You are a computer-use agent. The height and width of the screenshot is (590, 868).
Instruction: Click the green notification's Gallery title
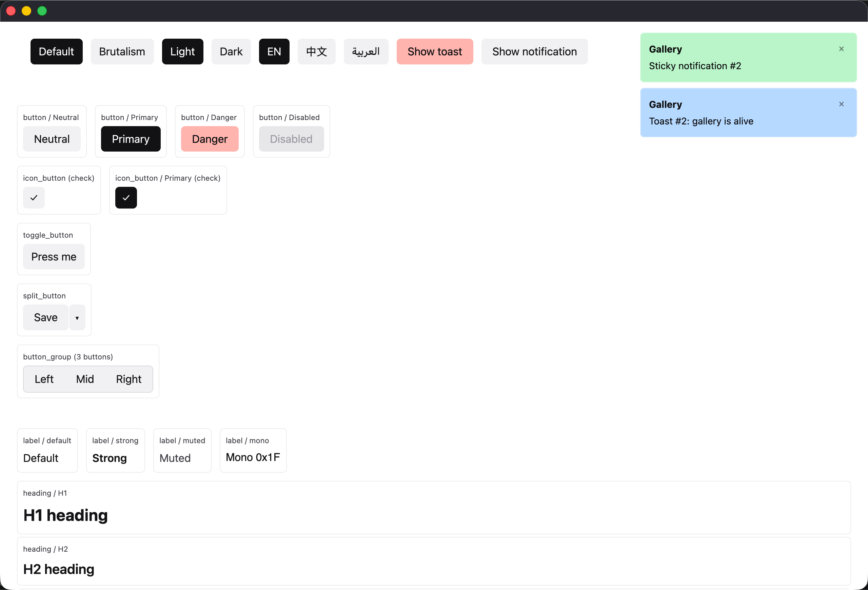pos(666,49)
